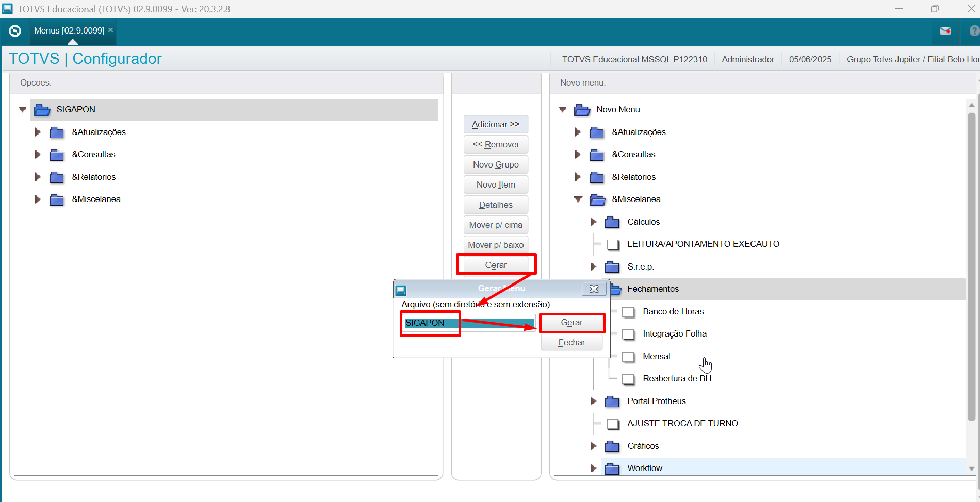
Task: Close the Menus tab with its X
Action: (x=110, y=30)
